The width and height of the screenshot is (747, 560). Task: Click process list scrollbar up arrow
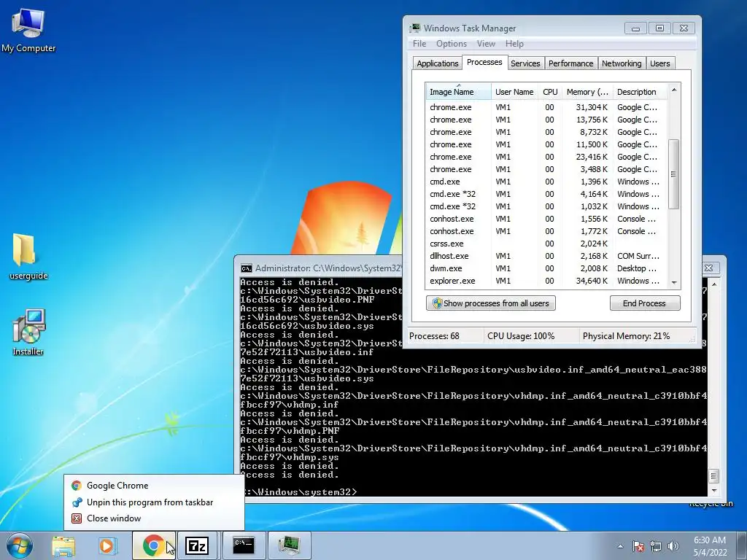(x=673, y=90)
